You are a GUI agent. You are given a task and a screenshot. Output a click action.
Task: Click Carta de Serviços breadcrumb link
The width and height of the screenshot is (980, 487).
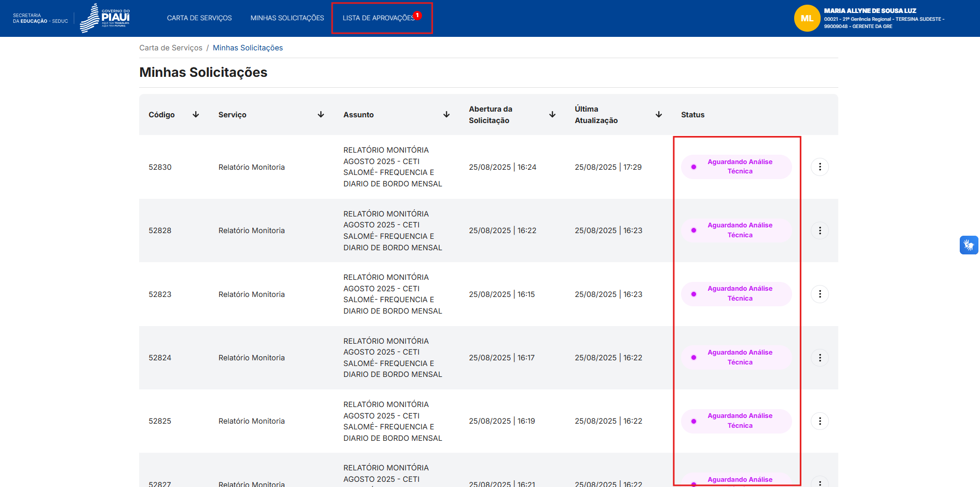(171, 48)
